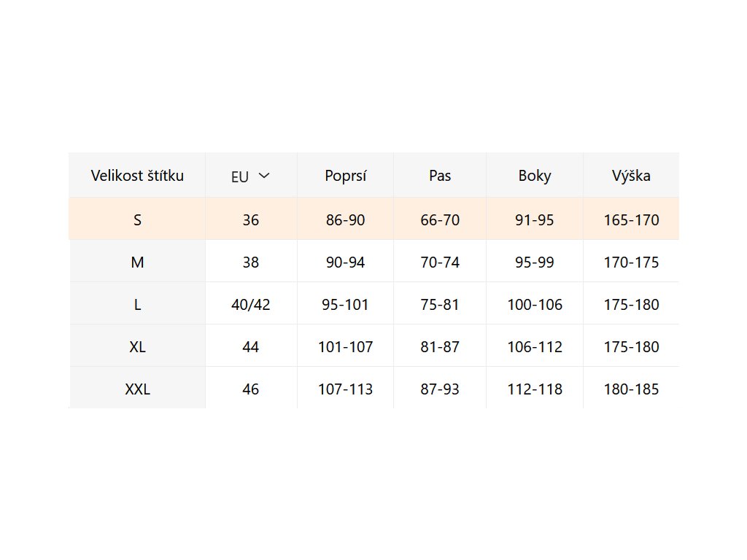Click the Poprsí column header
Viewport: 747px width, 560px height.
345,176
